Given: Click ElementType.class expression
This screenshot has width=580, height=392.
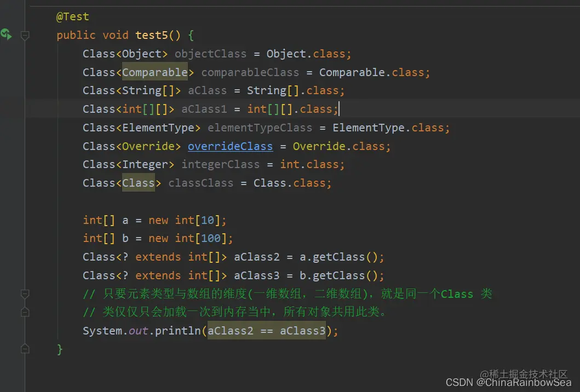Looking at the screenshot, I should pyautogui.click(x=388, y=128).
